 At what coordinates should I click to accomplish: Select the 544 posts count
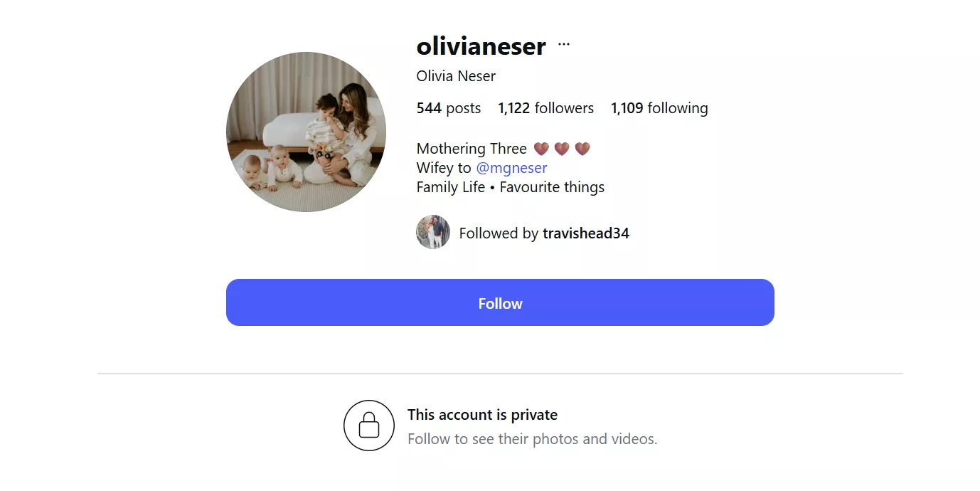[449, 108]
